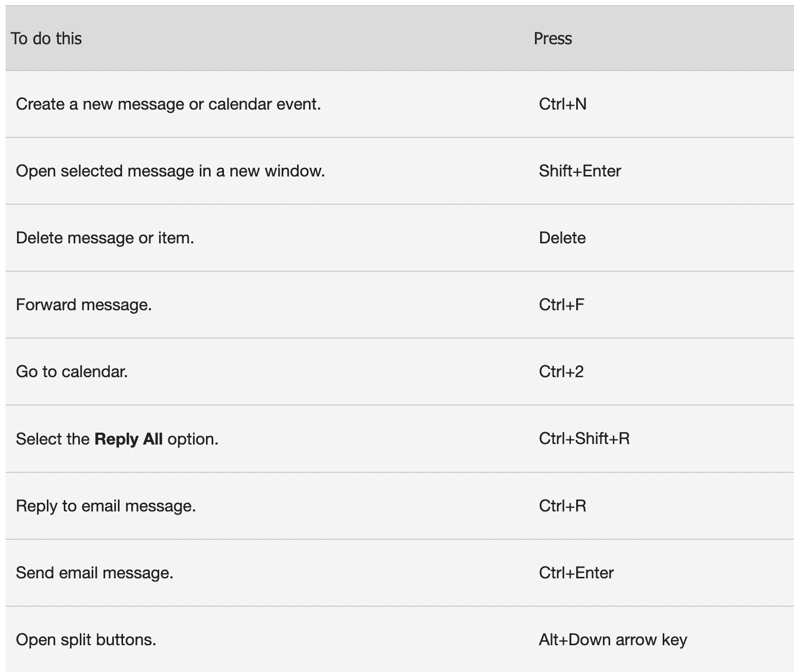The image size is (794, 672).
Task: Click the 'Forward message' description
Action: coord(84,305)
